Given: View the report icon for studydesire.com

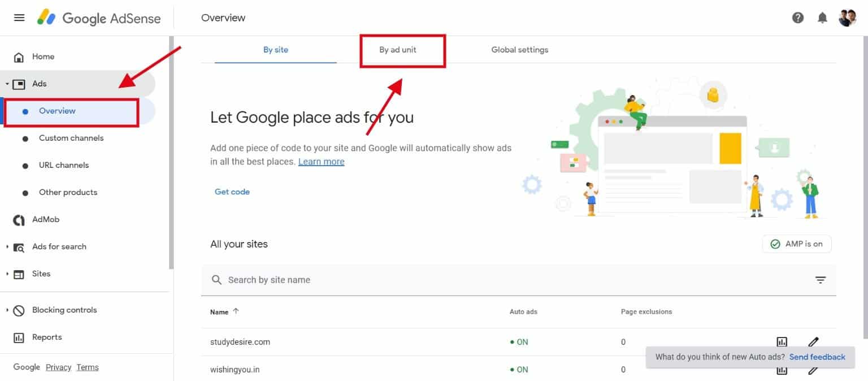Looking at the screenshot, I should pyautogui.click(x=782, y=342).
